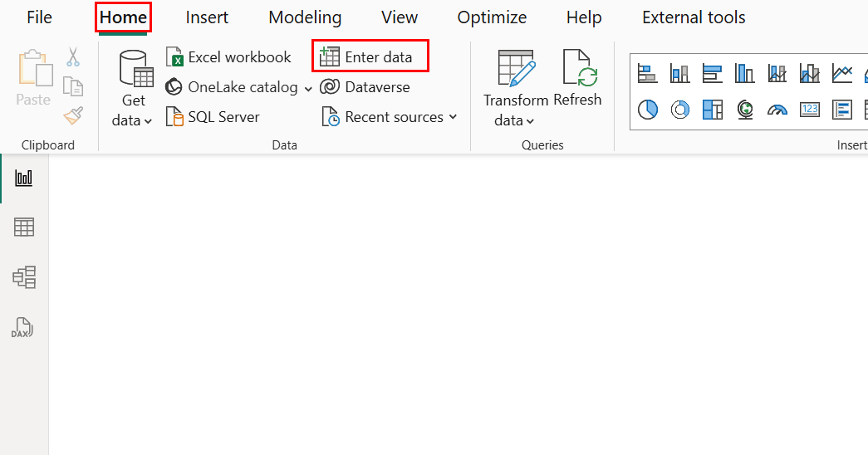Open the File menu
Screen dimensions: 868x455
coord(39,17)
